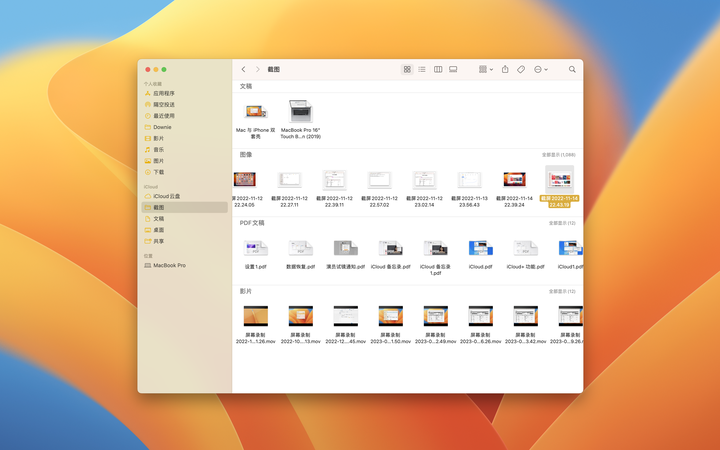
Task: Select the 数据恢复.pdf file
Action: pyautogui.click(x=300, y=254)
